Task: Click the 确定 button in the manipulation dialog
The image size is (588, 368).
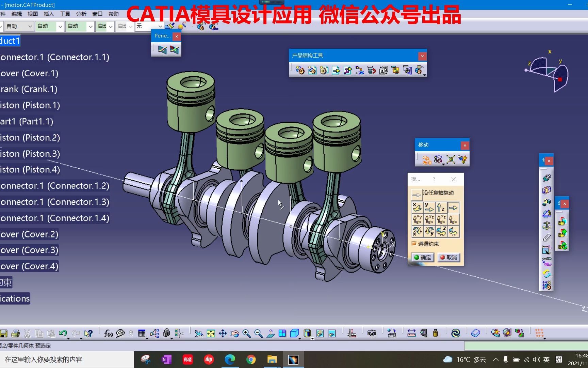Action: pos(422,257)
